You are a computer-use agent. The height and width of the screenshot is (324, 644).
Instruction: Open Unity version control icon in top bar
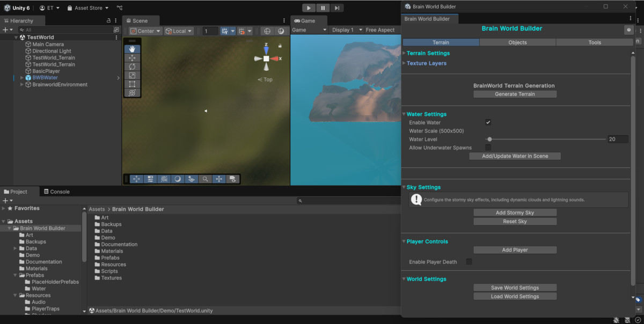119,8
